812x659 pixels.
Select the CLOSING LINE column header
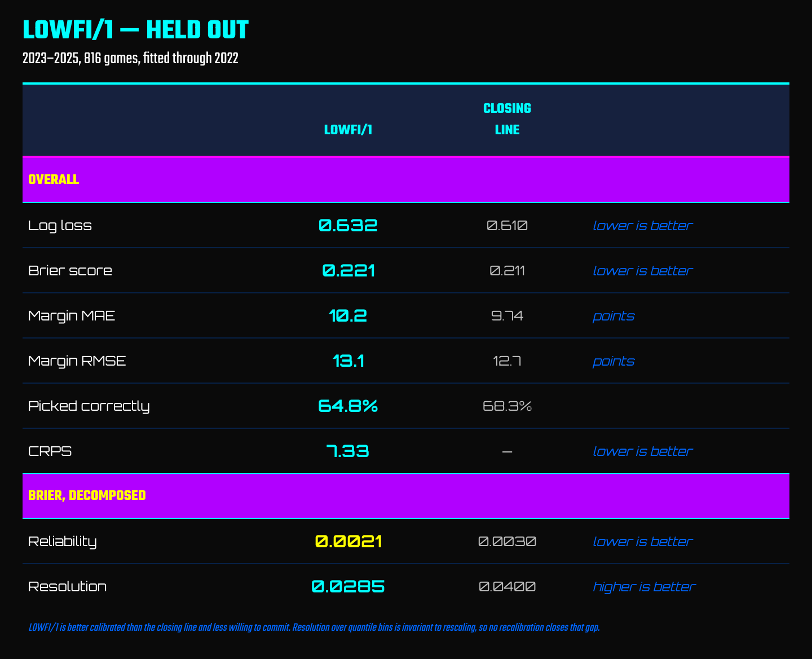click(x=507, y=119)
